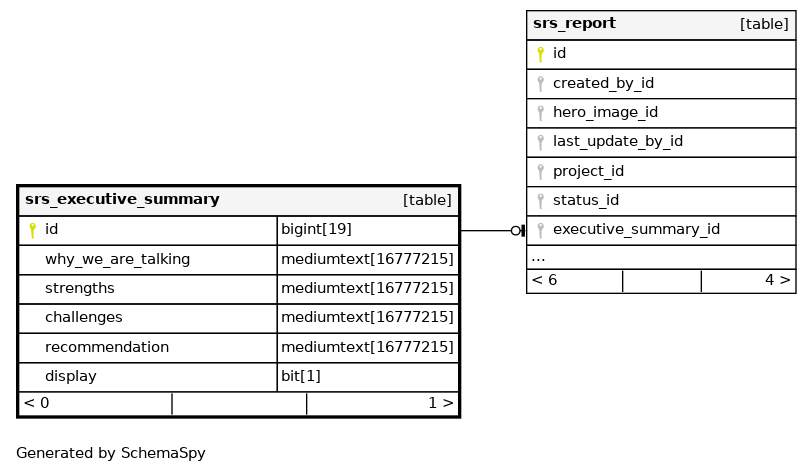This screenshot has height=473, width=812.
Task: Click the '4 >' children count in srs_report
Action: click(x=777, y=280)
